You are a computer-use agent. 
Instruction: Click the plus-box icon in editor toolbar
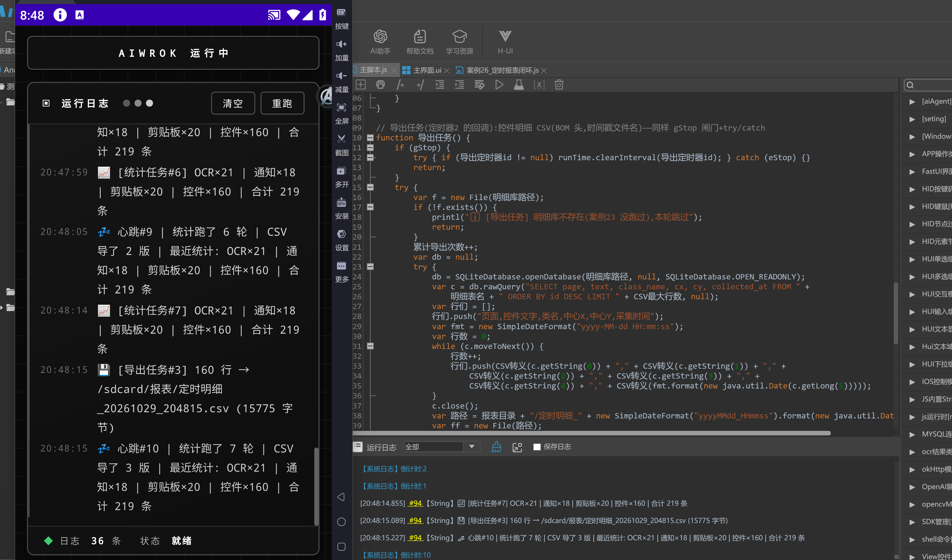tap(361, 84)
